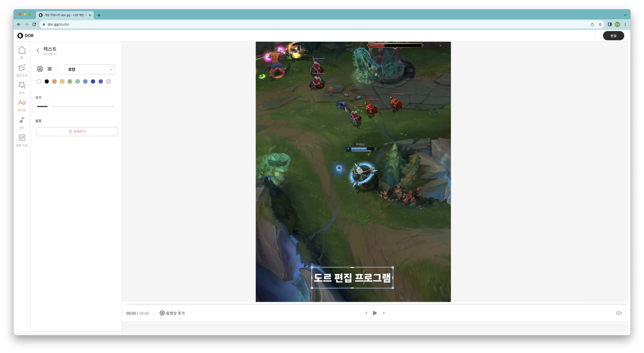Click the 00:00 / 00:06 time display

pos(137,313)
